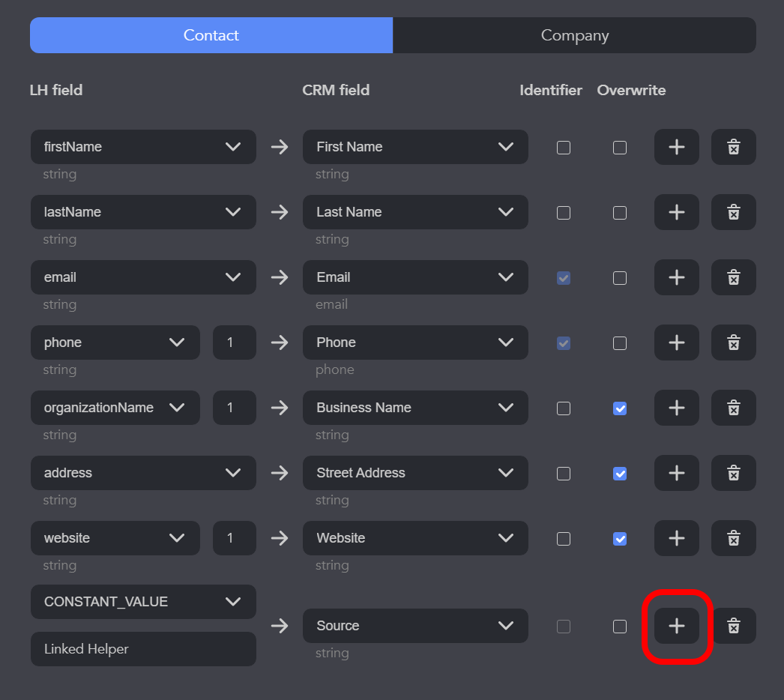Delete the lastName mapping row
784x700 pixels.
pyautogui.click(x=734, y=212)
